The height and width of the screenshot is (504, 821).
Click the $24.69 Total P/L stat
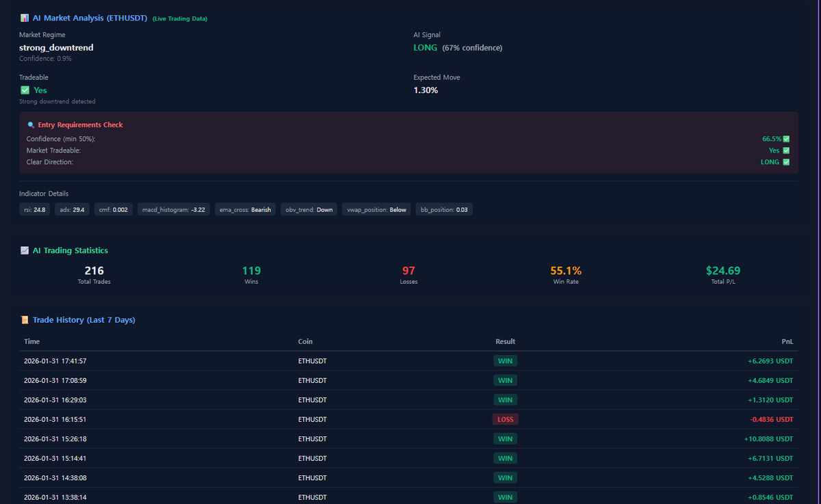(723, 274)
